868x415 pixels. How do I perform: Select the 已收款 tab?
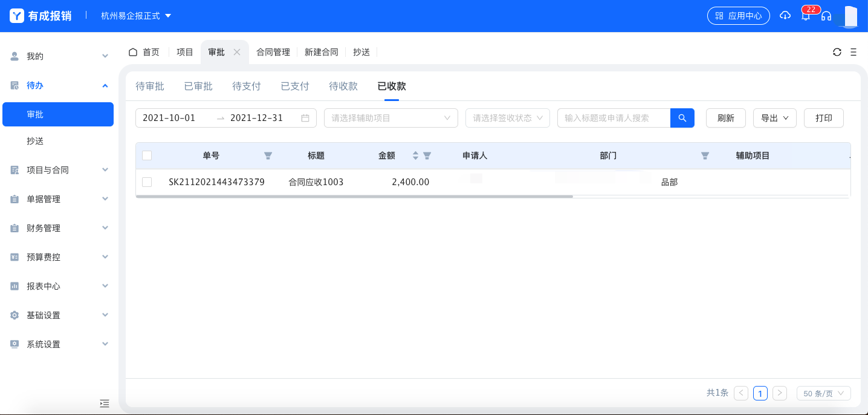[x=392, y=86]
